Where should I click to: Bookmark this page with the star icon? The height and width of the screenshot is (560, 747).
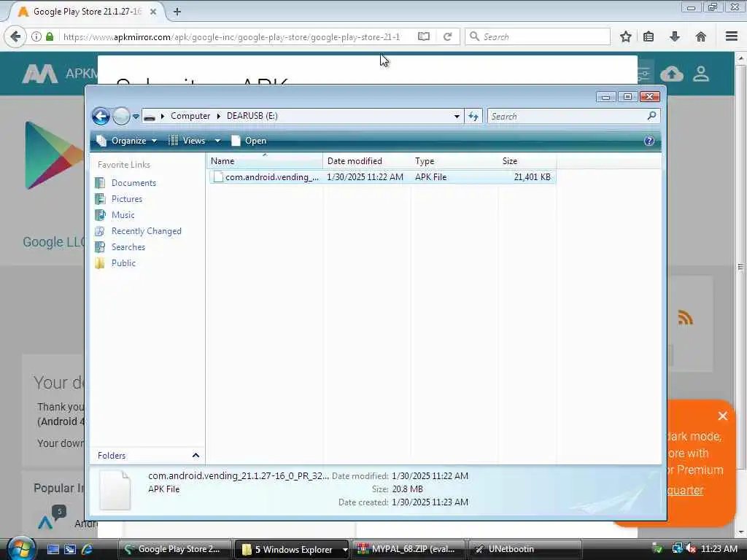(x=625, y=36)
